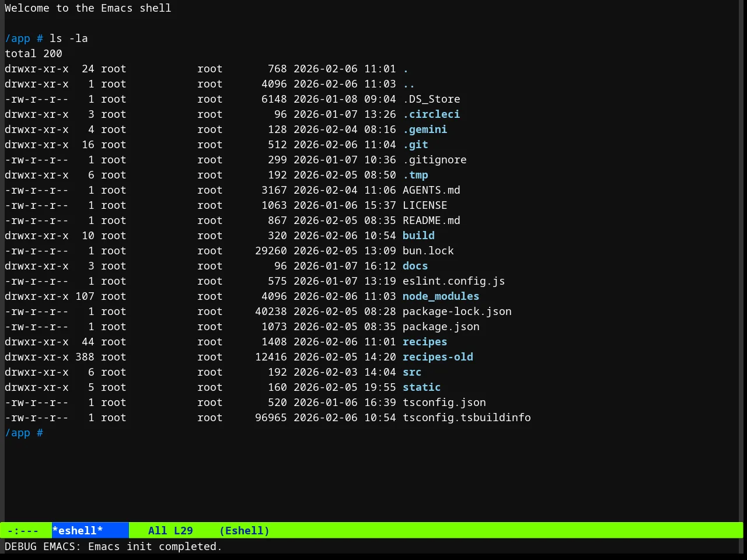Screen dimensions: 747x560
Task: Click the 2026-01-07 13:19 timestamp of eslint.config.js
Action: (345, 281)
